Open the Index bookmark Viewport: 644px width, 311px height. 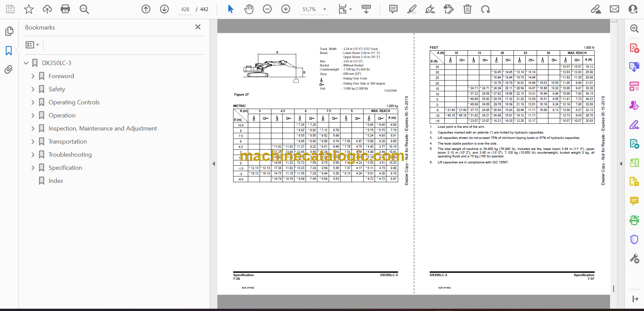(56, 181)
